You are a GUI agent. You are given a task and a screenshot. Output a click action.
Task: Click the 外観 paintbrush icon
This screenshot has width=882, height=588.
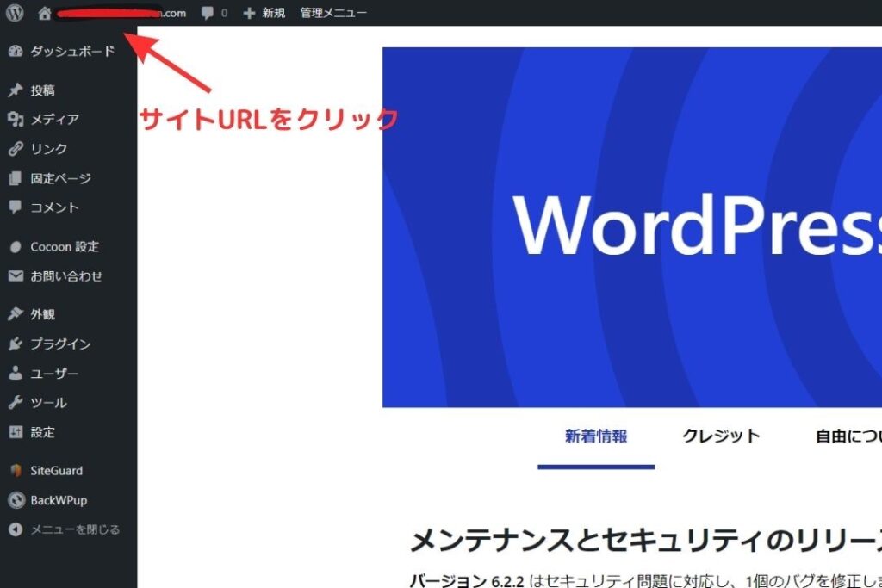(16, 313)
